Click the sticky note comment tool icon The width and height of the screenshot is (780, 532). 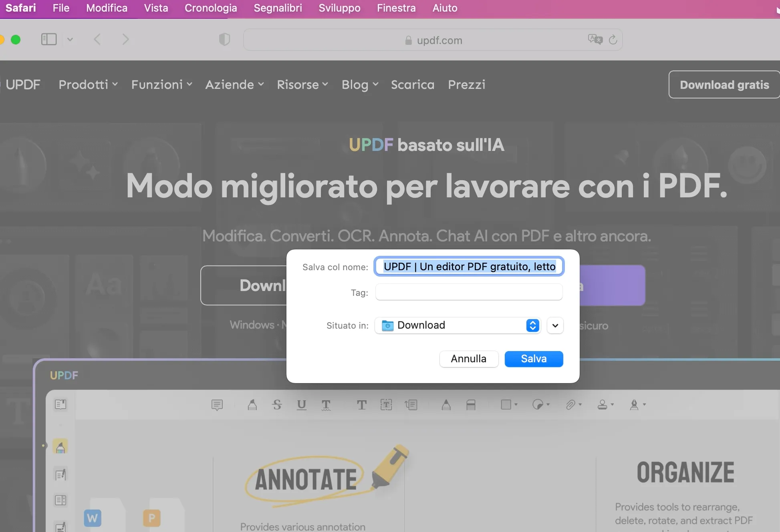click(x=217, y=405)
